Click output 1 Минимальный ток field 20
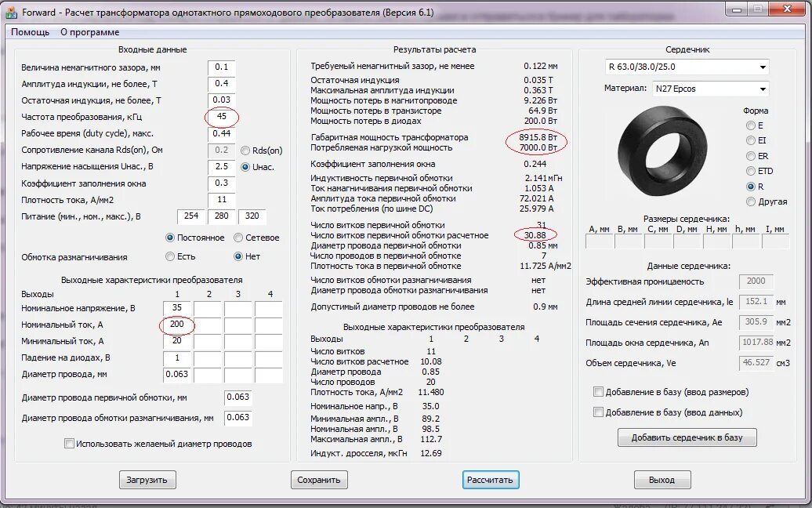This screenshot has height=508, width=812. pyautogui.click(x=176, y=341)
